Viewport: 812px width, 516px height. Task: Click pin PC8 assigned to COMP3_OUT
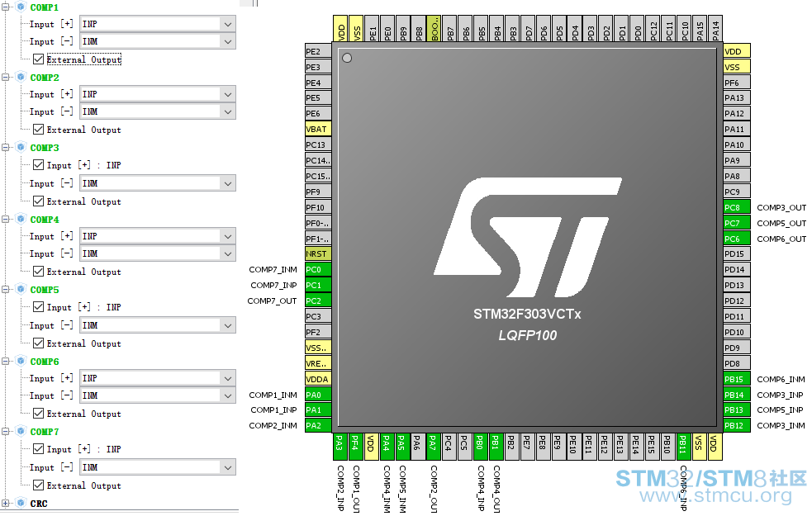736,207
